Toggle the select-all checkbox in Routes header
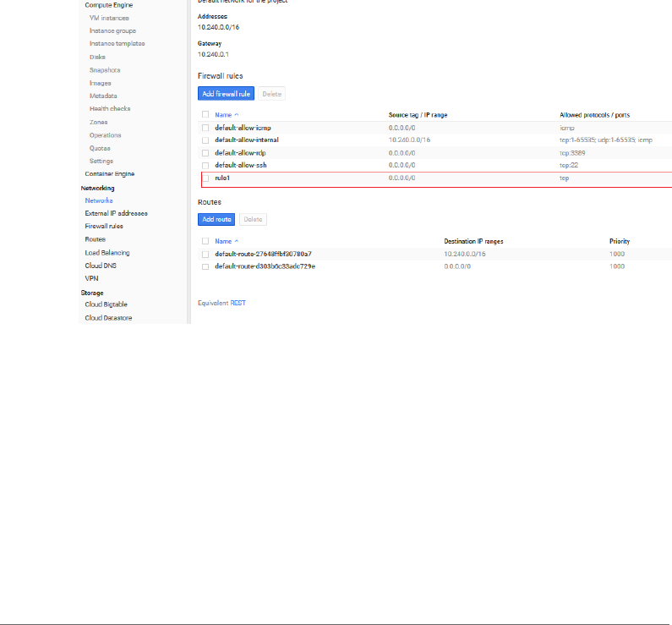The width and height of the screenshot is (672, 625). click(205, 241)
